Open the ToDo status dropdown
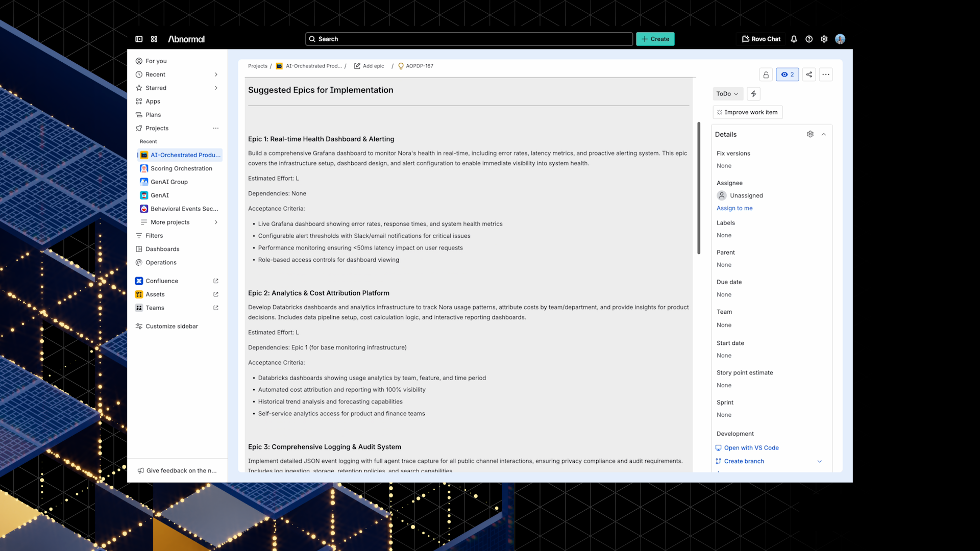 (x=727, y=94)
